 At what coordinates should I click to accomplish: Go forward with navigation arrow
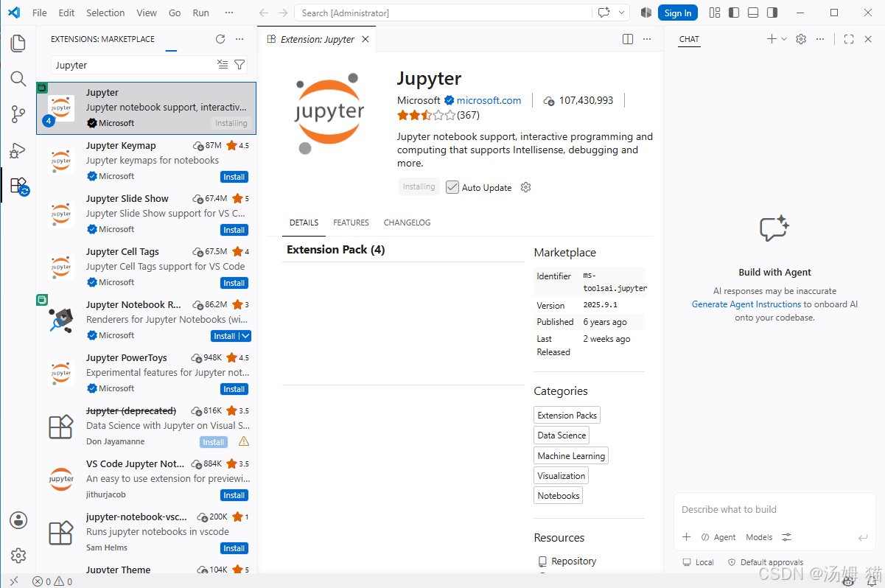point(283,13)
